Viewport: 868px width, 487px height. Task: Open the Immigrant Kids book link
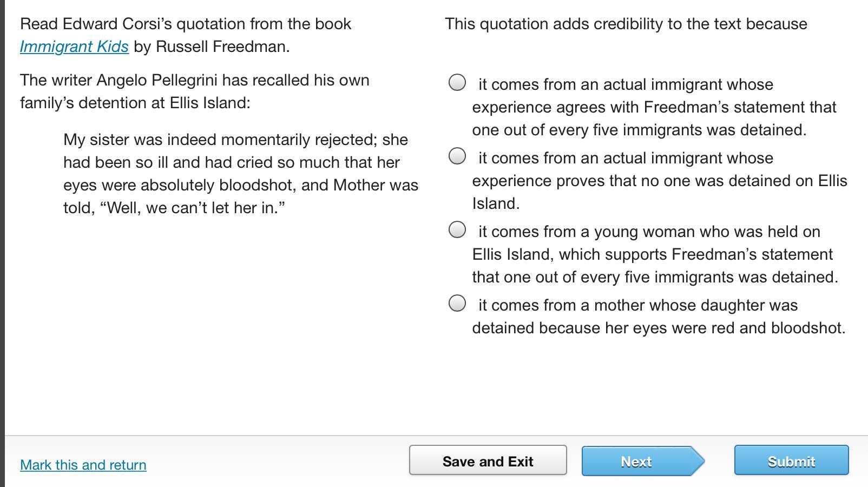74,47
